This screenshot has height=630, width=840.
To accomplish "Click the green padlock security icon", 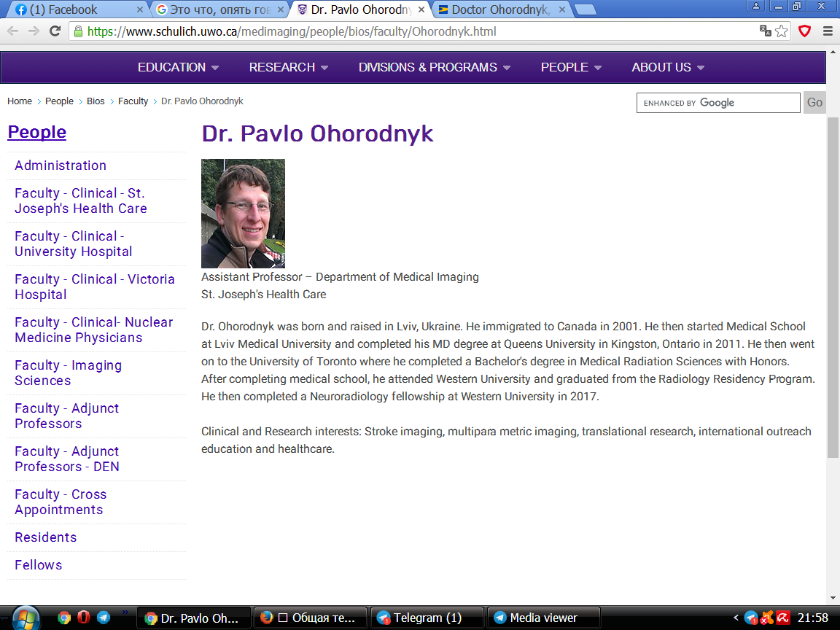I will [x=78, y=31].
